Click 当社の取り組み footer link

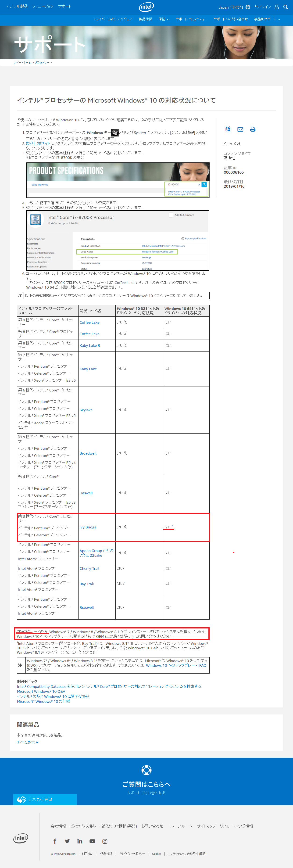tap(83, 826)
